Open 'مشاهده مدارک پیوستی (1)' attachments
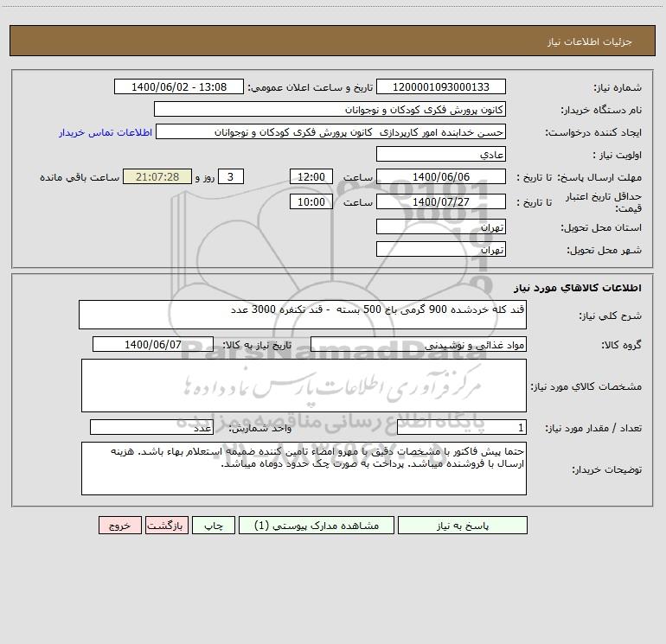Screen dimensions: 666x644 coord(317,526)
